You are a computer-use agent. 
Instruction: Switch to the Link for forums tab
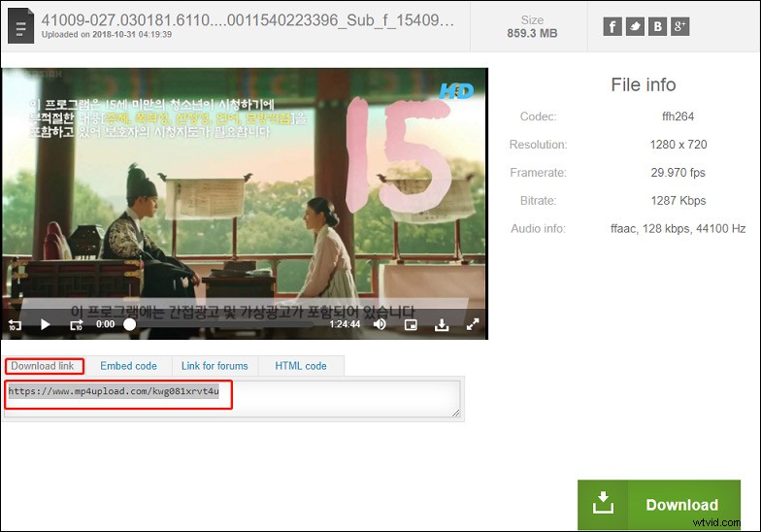215,366
